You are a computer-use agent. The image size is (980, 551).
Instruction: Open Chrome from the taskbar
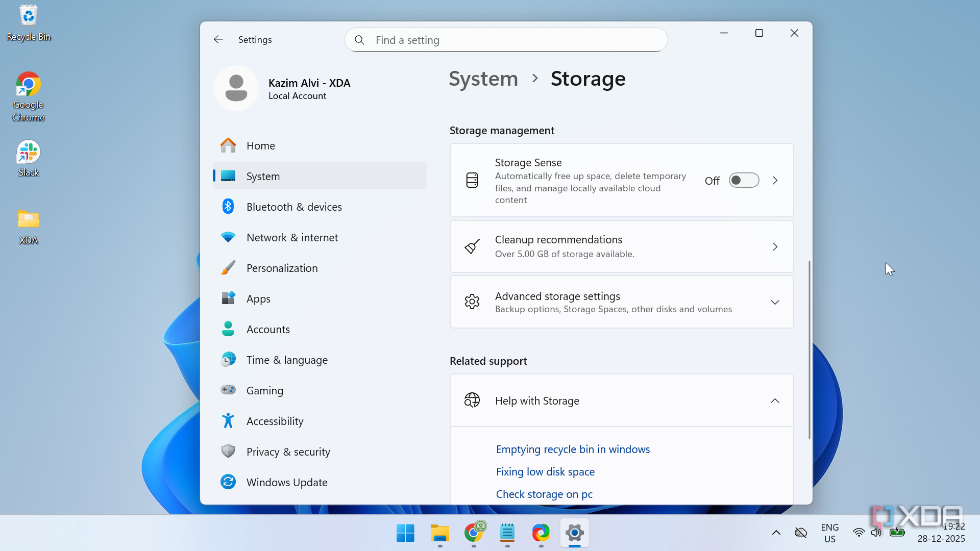(474, 533)
